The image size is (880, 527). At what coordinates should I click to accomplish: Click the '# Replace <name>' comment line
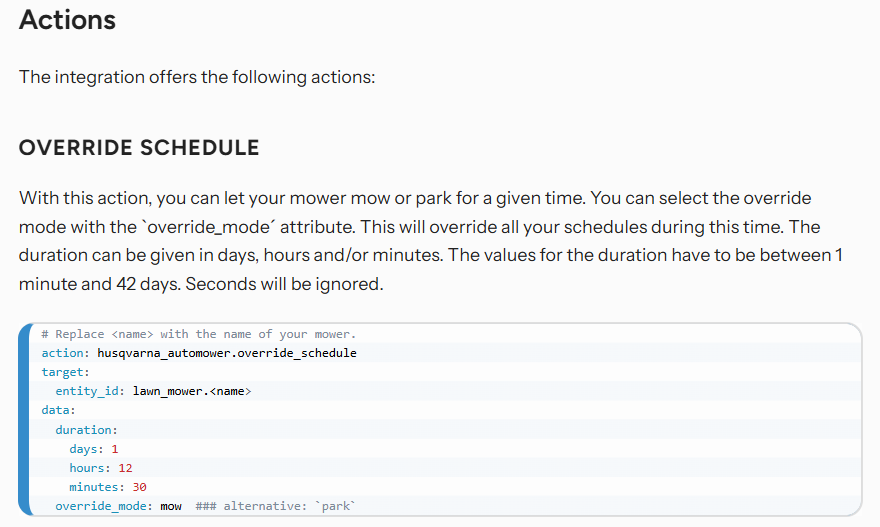point(199,334)
